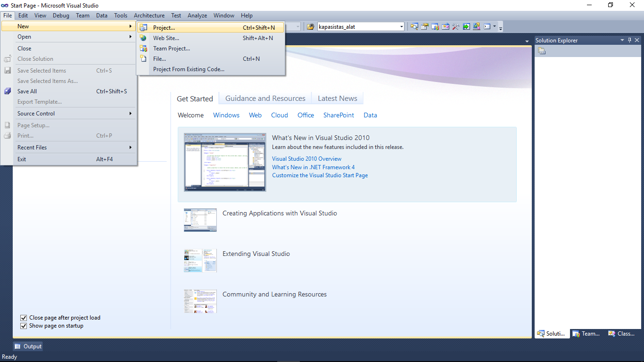Click the Auto Hide pin on Solution Explorer
The height and width of the screenshot is (362, 644).
(629, 40)
